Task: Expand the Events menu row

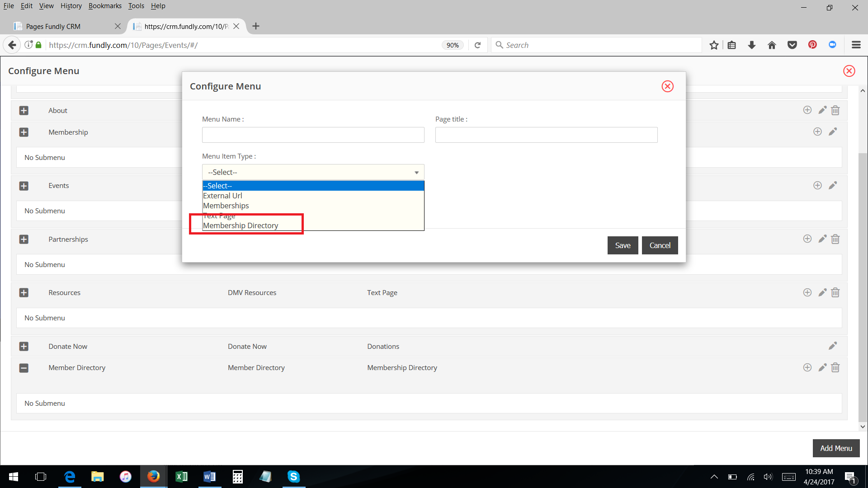Action: pos(24,186)
